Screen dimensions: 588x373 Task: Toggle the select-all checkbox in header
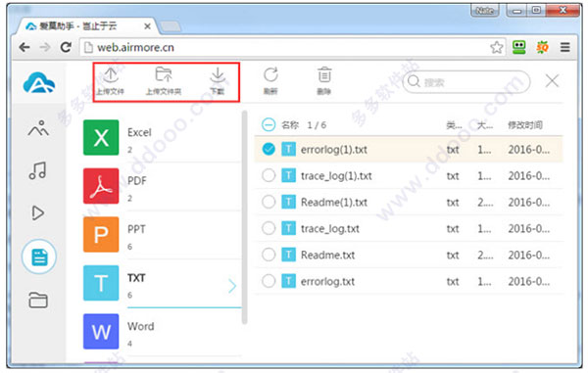coord(269,124)
